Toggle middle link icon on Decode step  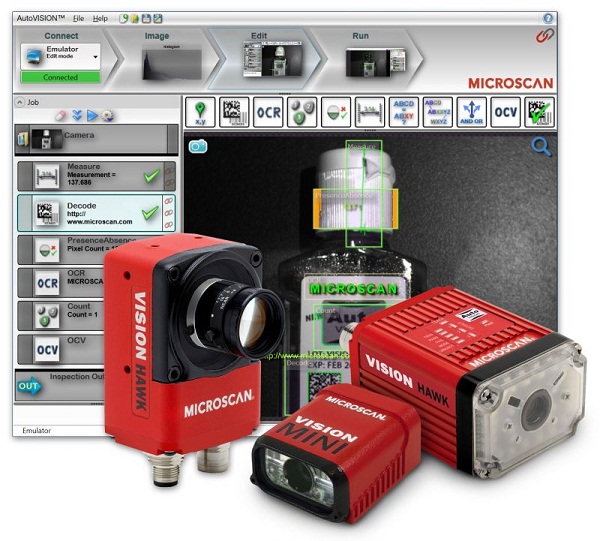tap(168, 213)
